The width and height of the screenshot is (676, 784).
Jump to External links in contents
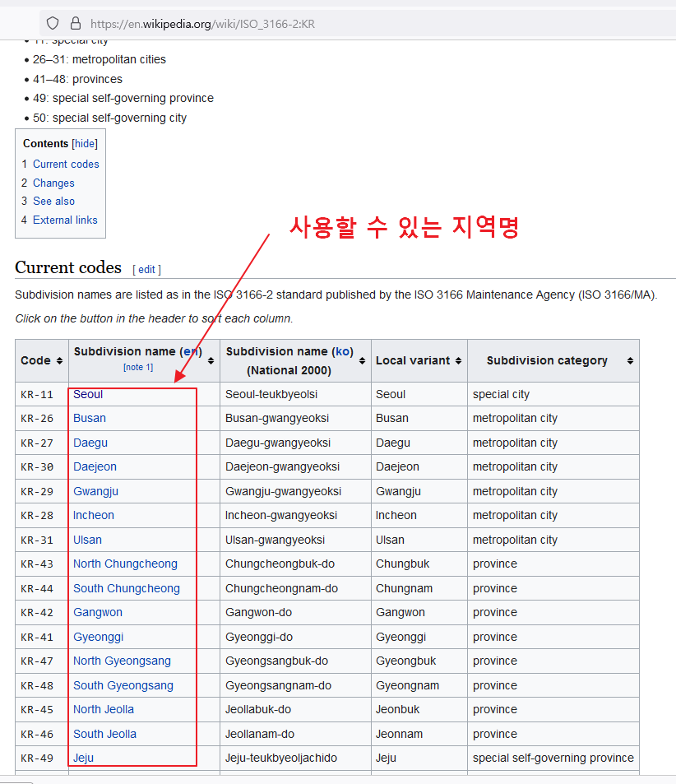65,220
